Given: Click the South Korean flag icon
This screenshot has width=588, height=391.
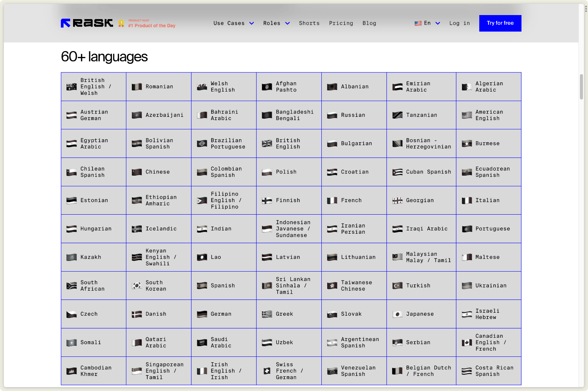Looking at the screenshot, I should [137, 286].
